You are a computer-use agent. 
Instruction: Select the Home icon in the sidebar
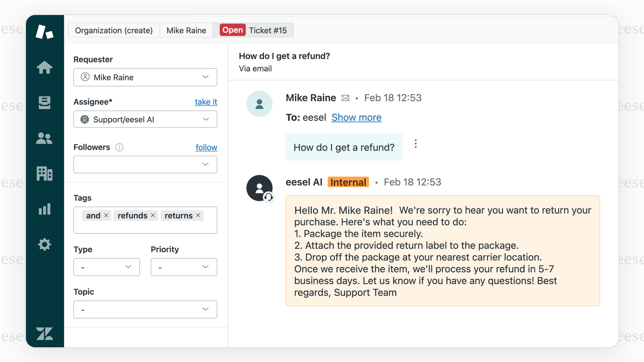point(45,67)
